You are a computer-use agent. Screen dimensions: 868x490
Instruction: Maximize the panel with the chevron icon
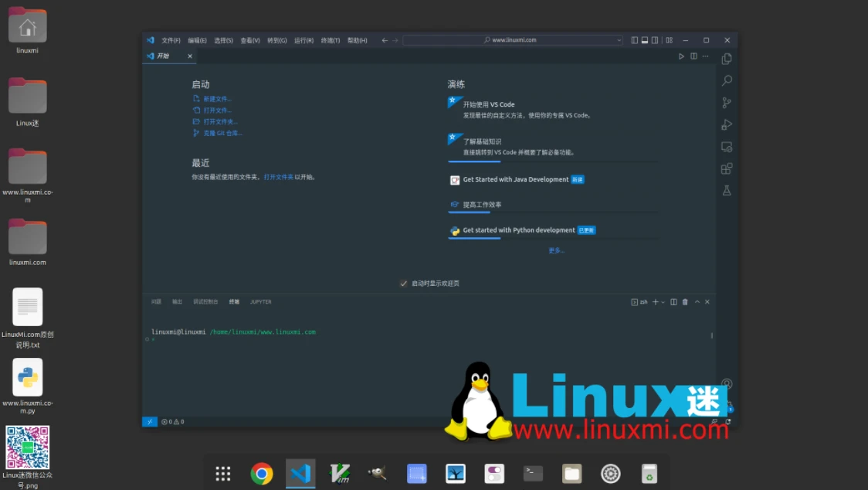click(696, 302)
